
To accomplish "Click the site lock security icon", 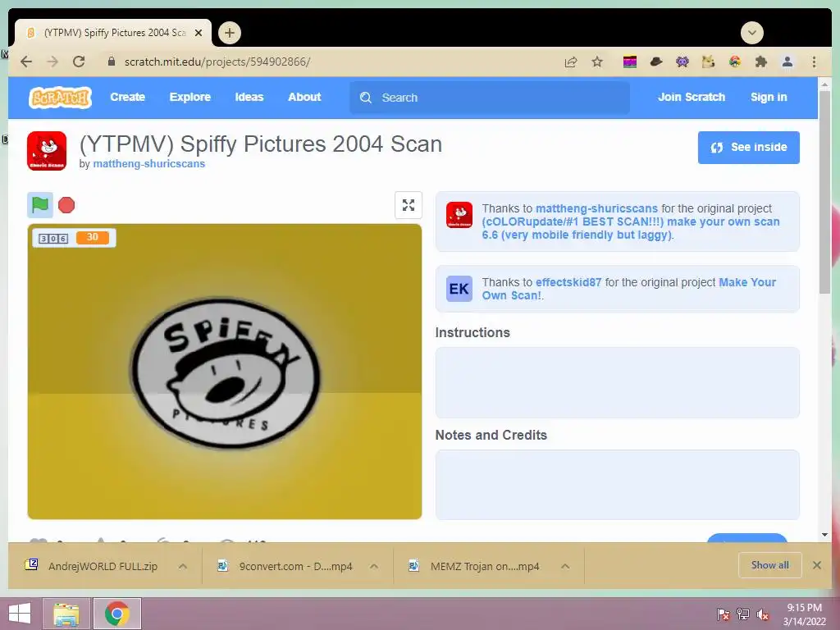I will click(x=112, y=62).
